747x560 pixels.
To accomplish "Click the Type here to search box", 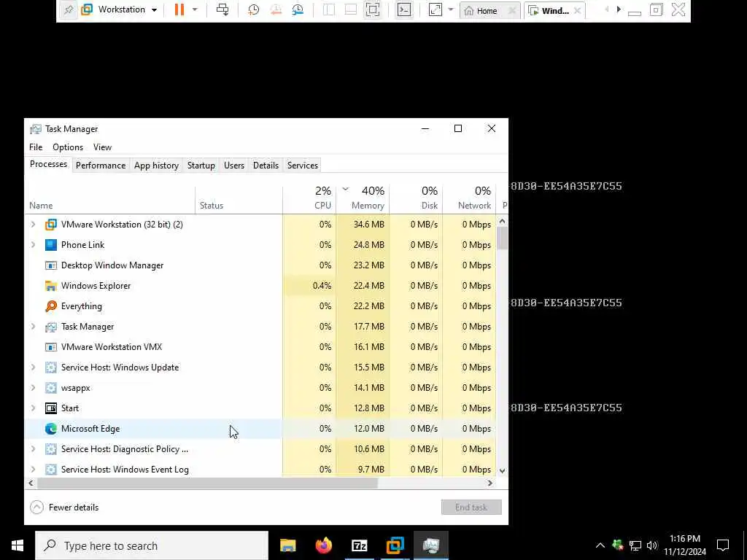I will point(152,545).
